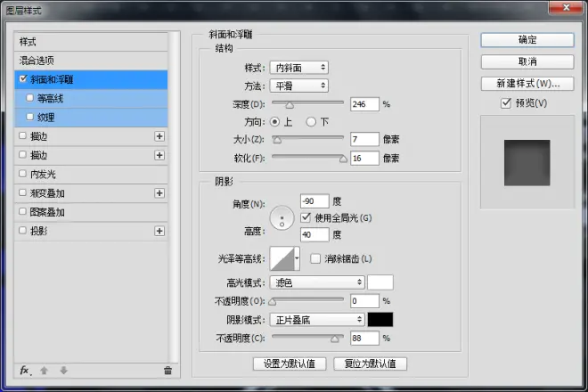588x392 pixels.
Task: Select 混合选项 in the left list
Action: (91, 61)
